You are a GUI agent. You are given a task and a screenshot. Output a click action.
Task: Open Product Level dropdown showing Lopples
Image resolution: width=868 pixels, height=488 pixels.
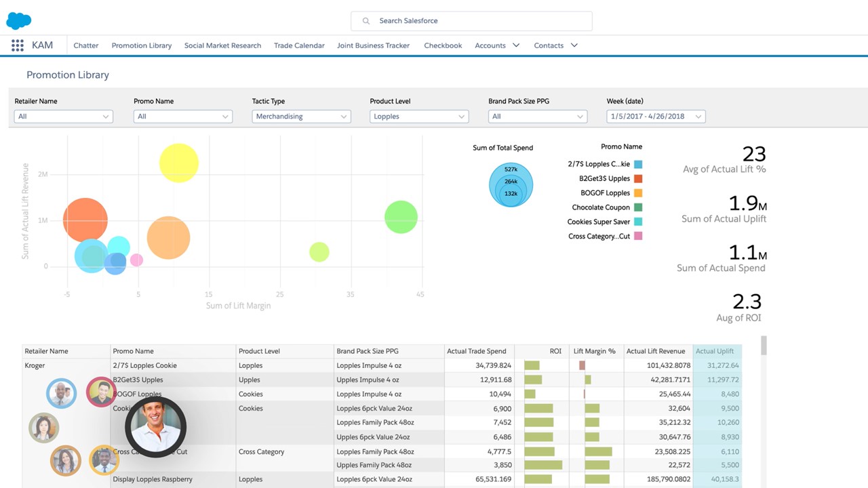click(x=419, y=117)
